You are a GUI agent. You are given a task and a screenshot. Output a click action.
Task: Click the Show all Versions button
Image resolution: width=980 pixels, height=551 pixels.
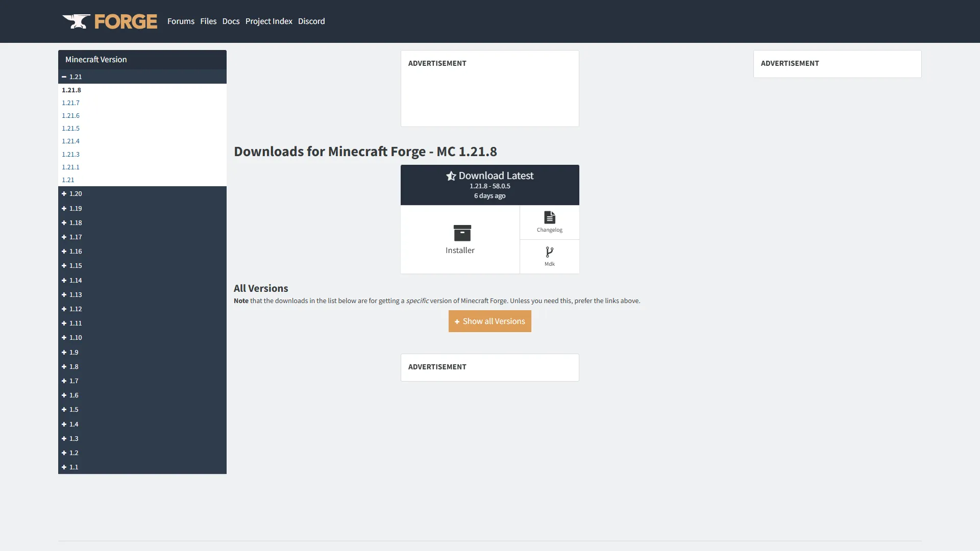(489, 321)
